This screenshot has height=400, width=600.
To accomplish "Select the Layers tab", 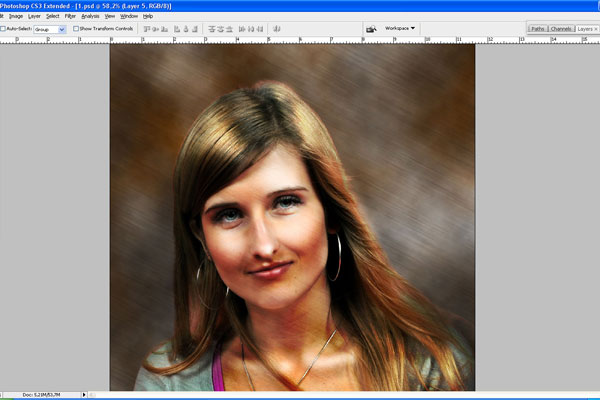I will pos(585,29).
